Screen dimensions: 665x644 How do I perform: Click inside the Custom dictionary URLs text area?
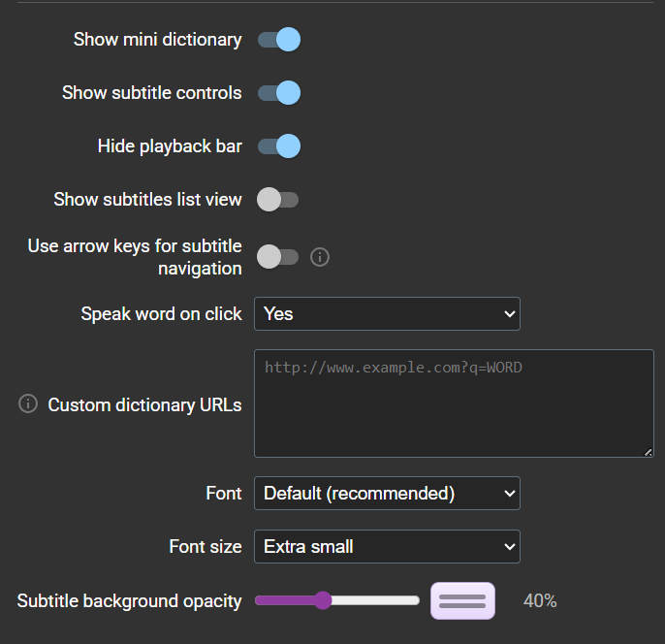click(x=454, y=403)
